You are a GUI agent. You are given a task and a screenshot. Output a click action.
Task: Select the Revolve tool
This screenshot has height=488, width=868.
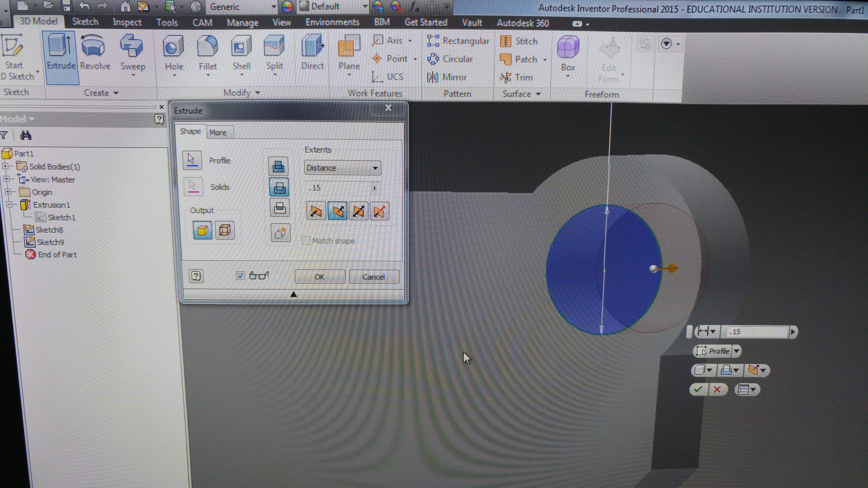coord(95,52)
